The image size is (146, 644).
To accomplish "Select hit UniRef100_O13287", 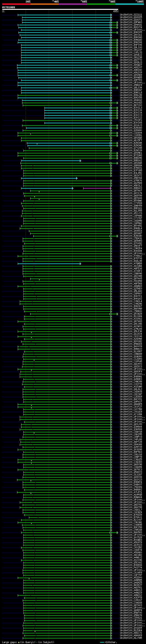I will [131, 474].
